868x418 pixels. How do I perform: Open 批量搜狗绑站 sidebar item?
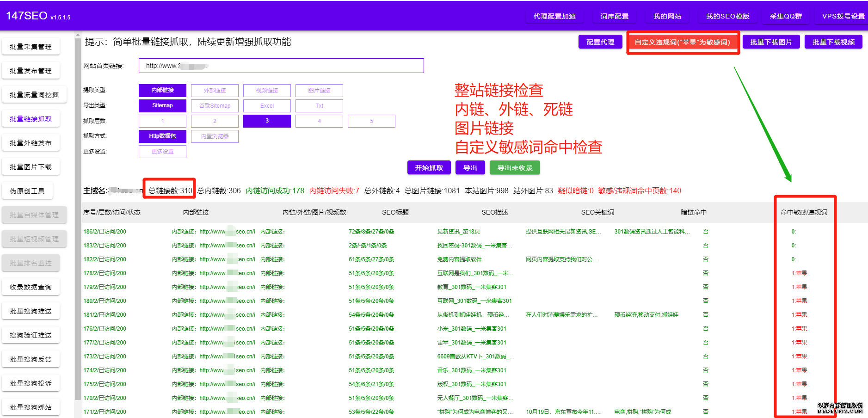tap(31, 407)
